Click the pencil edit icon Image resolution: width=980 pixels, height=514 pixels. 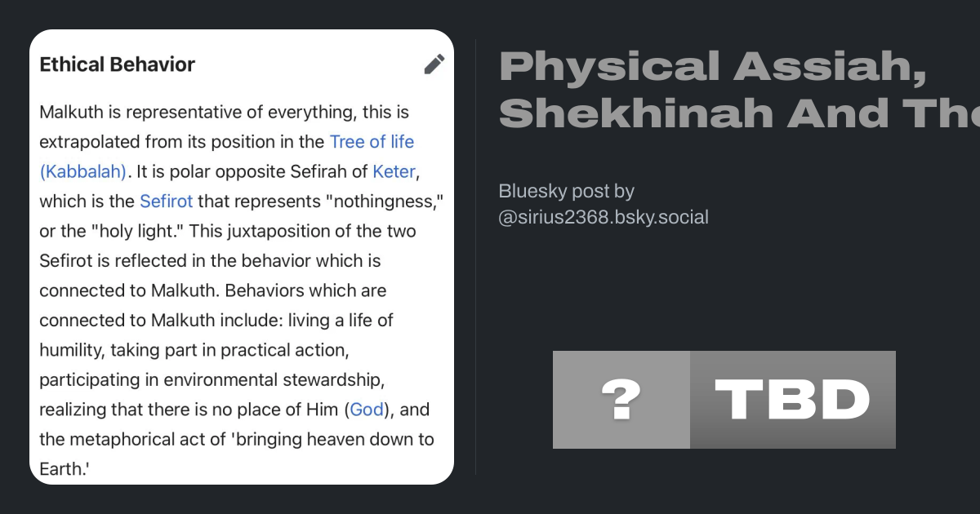(434, 64)
